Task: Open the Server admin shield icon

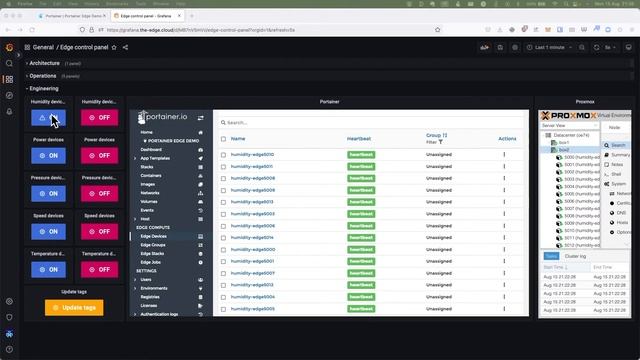Action: pos(9,318)
